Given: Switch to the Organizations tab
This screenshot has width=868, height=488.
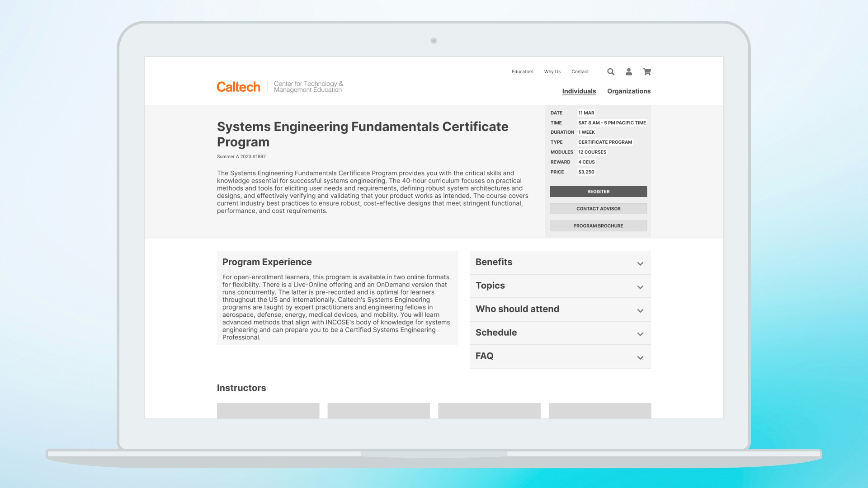Looking at the screenshot, I should pos(628,91).
